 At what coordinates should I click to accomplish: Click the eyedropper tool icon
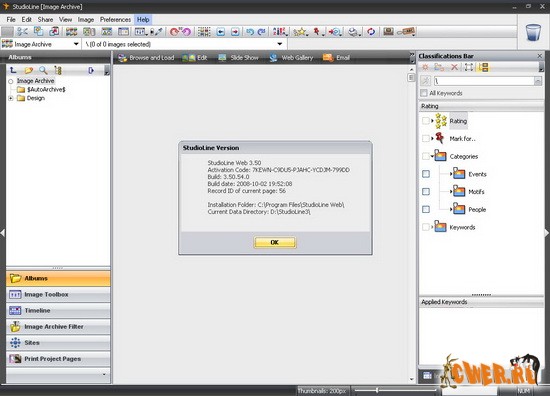click(x=157, y=32)
